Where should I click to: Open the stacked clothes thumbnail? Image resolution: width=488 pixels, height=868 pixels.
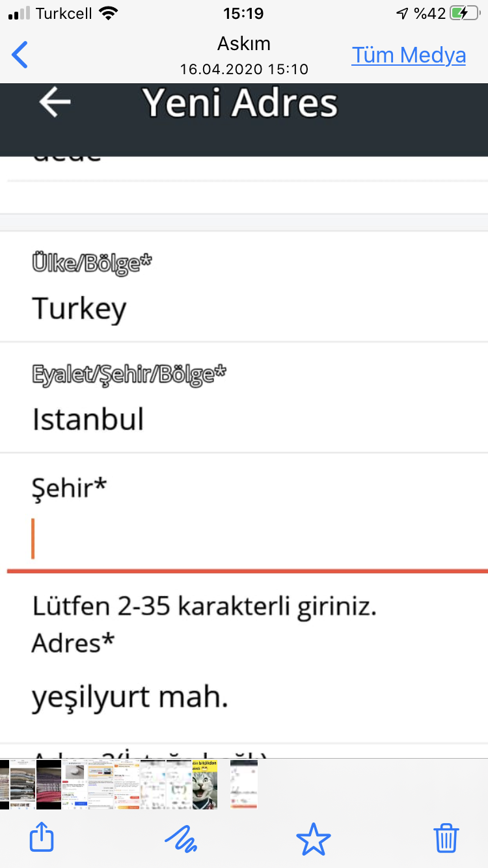coord(23,784)
